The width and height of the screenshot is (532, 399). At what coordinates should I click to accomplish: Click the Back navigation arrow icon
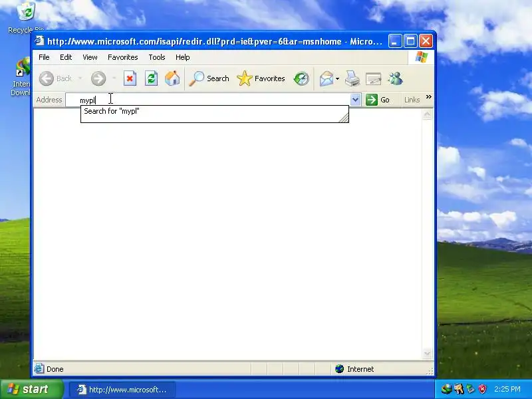tap(47, 78)
